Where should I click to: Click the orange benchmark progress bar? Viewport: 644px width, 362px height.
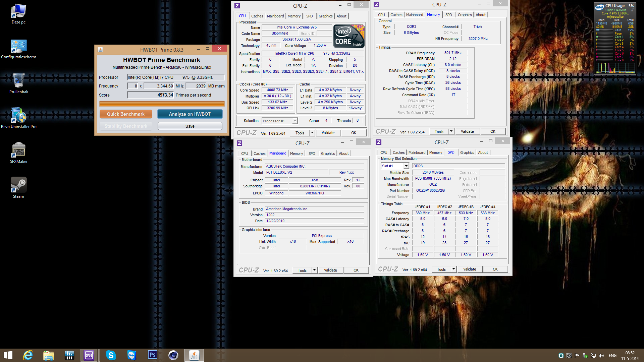coord(162,104)
